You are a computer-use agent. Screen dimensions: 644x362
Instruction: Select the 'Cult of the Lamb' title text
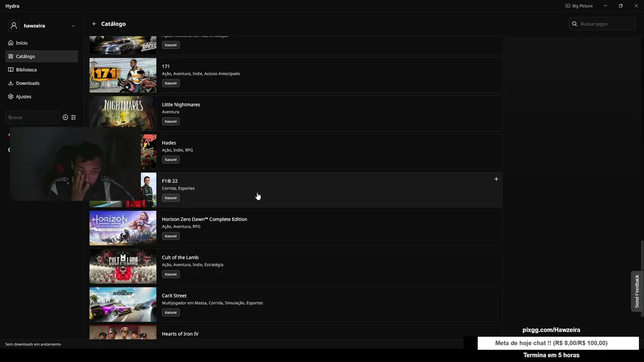[x=180, y=257]
